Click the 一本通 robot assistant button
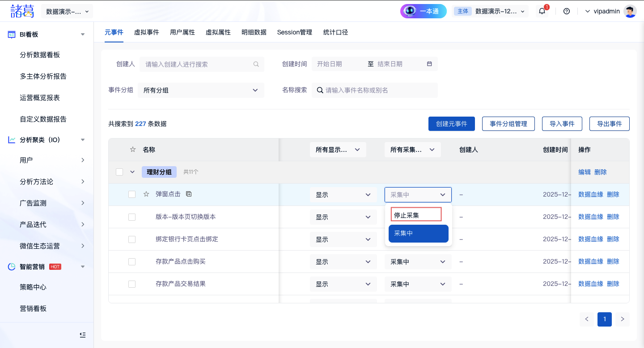 (423, 11)
